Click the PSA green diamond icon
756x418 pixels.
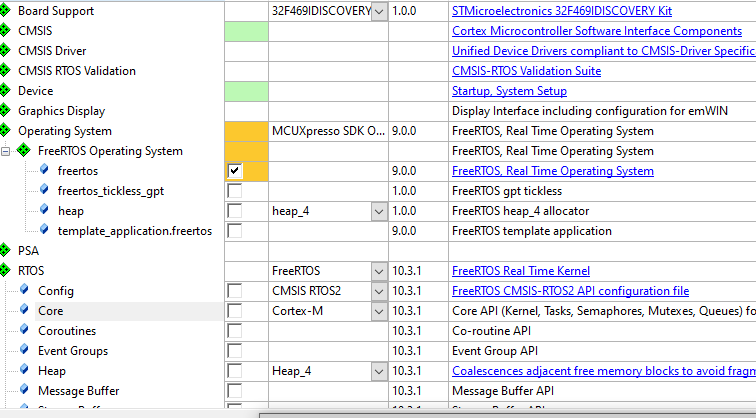pyautogui.click(x=4, y=251)
